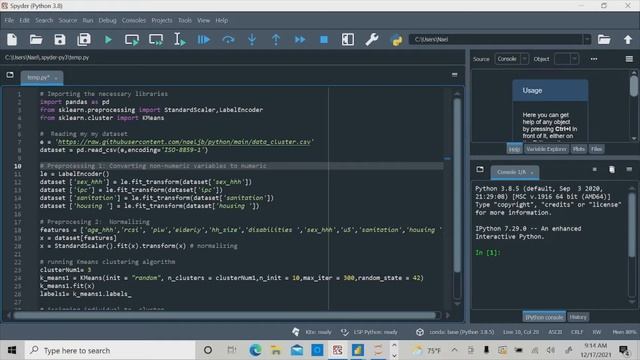Click the editor horizontal scrollbar
640x360 pixels.
coord(224,315)
